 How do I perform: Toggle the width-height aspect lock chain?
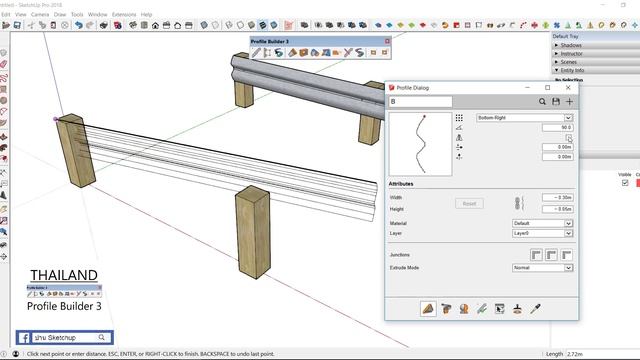tap(518, 203)
